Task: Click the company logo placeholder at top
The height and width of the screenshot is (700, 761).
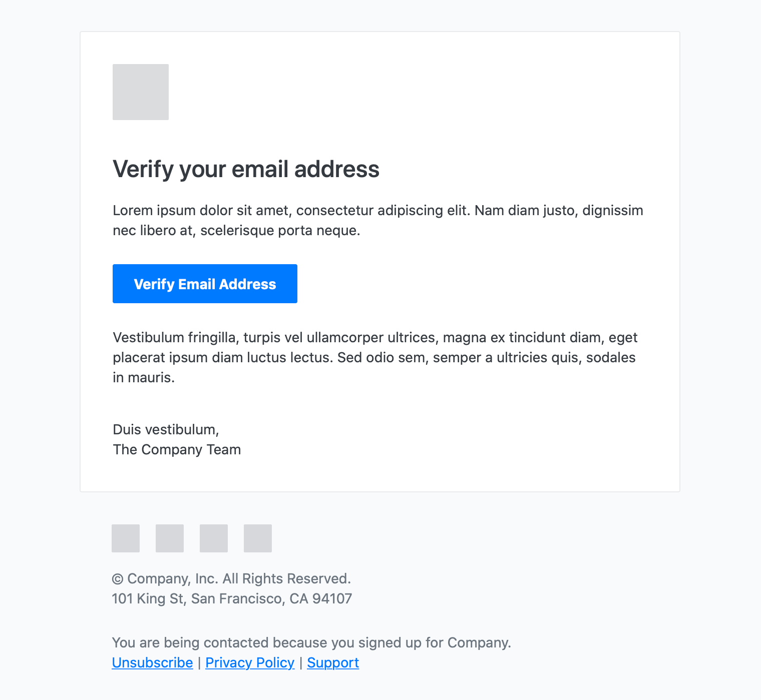Action: pos(140,92)
